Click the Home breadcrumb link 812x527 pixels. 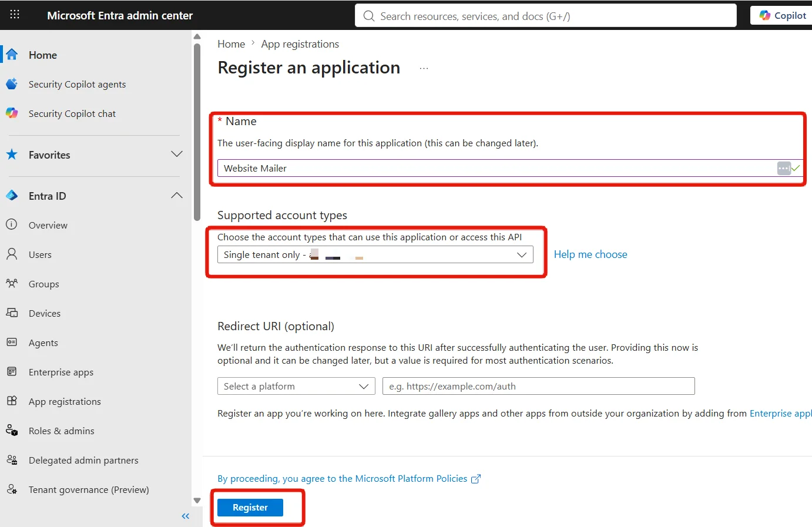point(231,44)
